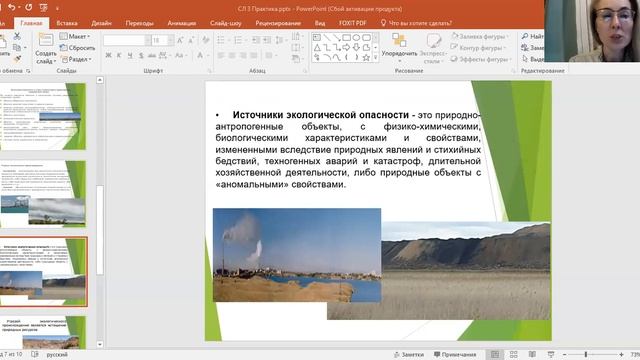640x360 pixels.
Task: Decrease the font size
Action: pyautogui.click(x=191, y=40)
